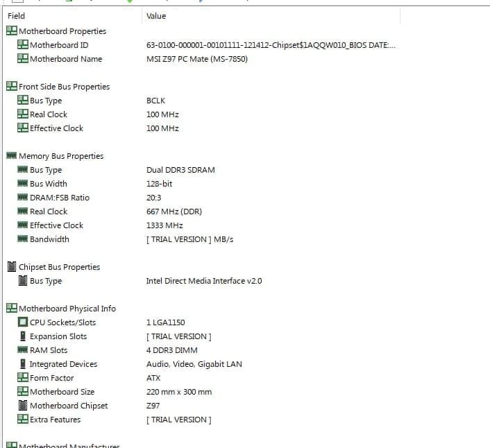Select the CPU Sockets/Slots label
The image size is (490, 448).
[x=63, y=322]
